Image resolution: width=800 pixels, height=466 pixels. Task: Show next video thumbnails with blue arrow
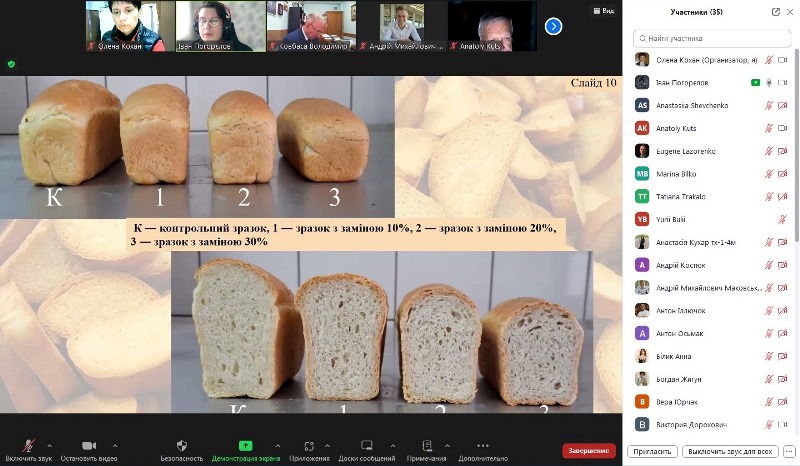[554, 26]
